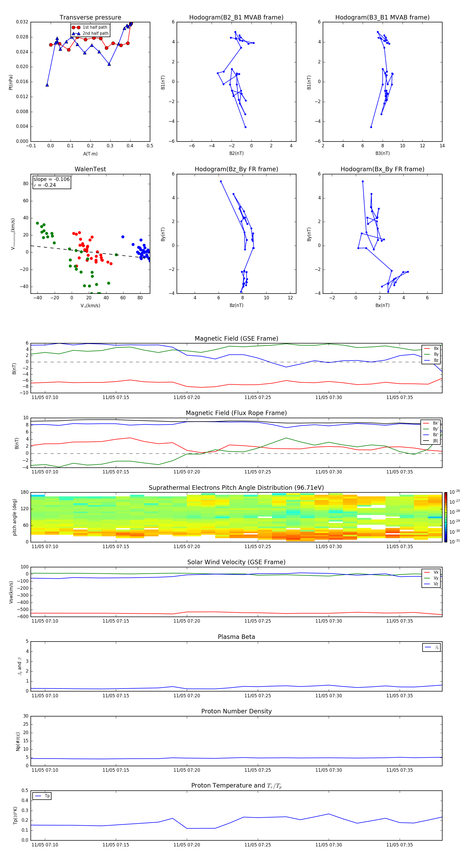Click the Vy entry in velocity legend

point(431,578)
